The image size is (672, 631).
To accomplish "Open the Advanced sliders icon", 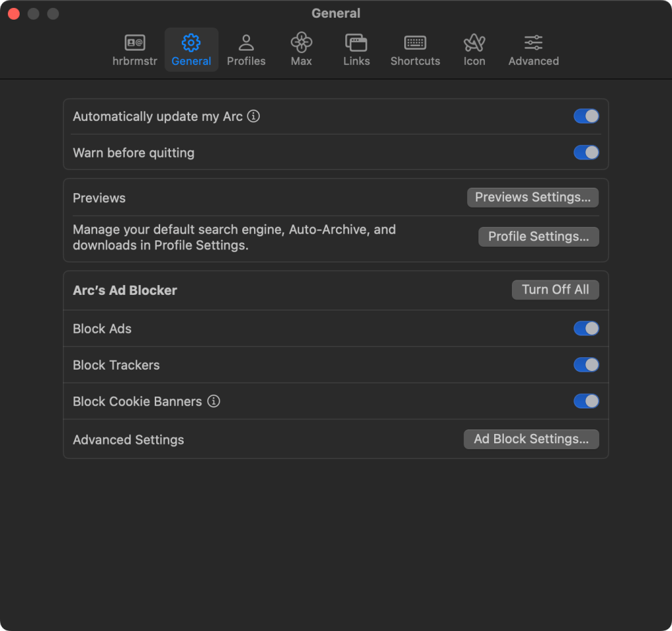I will [x=533, y=43].
